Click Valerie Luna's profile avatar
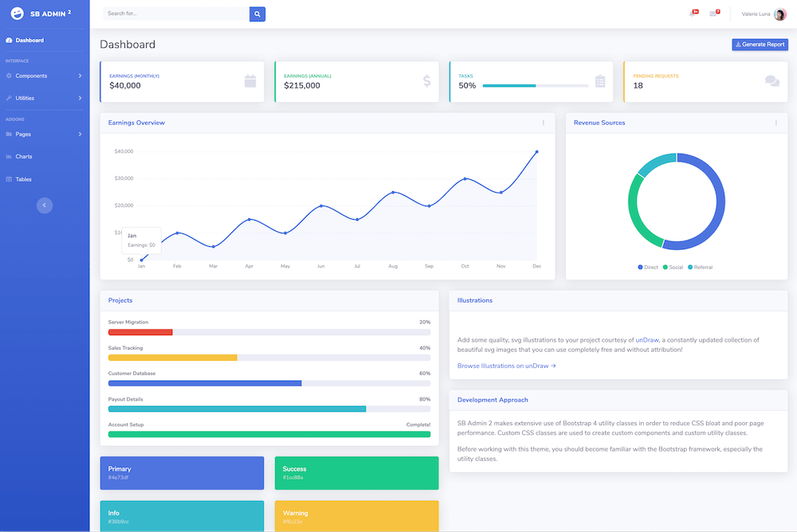The image size is (797, 532). (779, 14)
